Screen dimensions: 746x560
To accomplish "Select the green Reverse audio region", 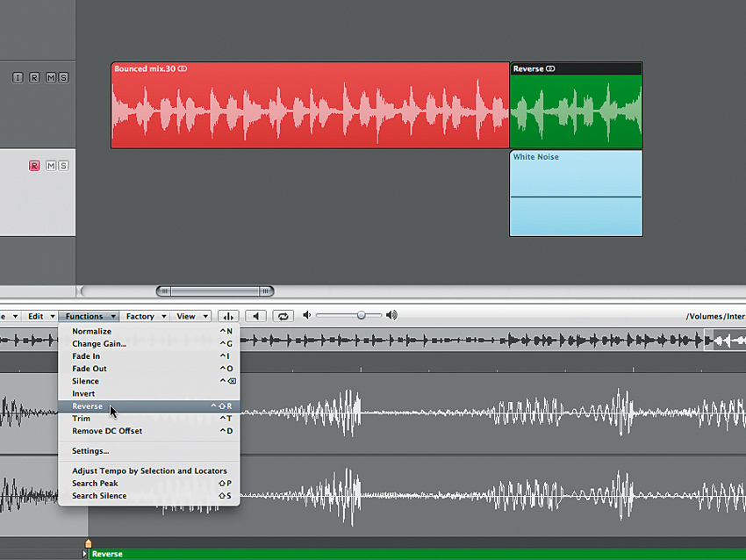I will point(576,105).
